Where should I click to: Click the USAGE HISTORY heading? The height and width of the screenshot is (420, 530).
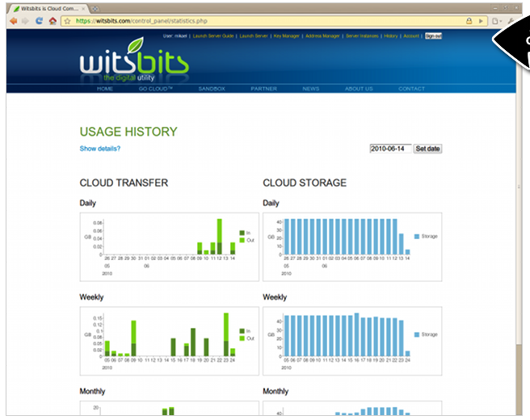pos(128,132)
